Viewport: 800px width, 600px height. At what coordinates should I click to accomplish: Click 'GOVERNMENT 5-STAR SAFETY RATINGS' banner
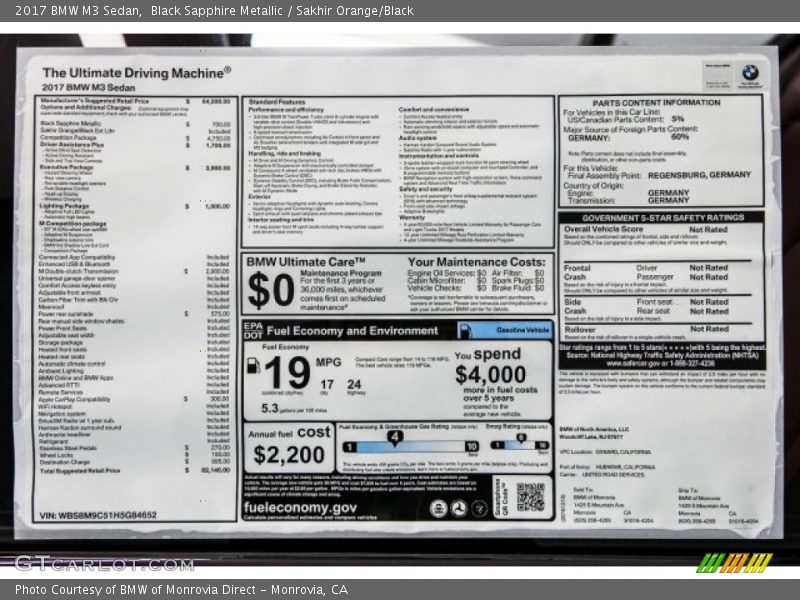click(x=663, y=218)
